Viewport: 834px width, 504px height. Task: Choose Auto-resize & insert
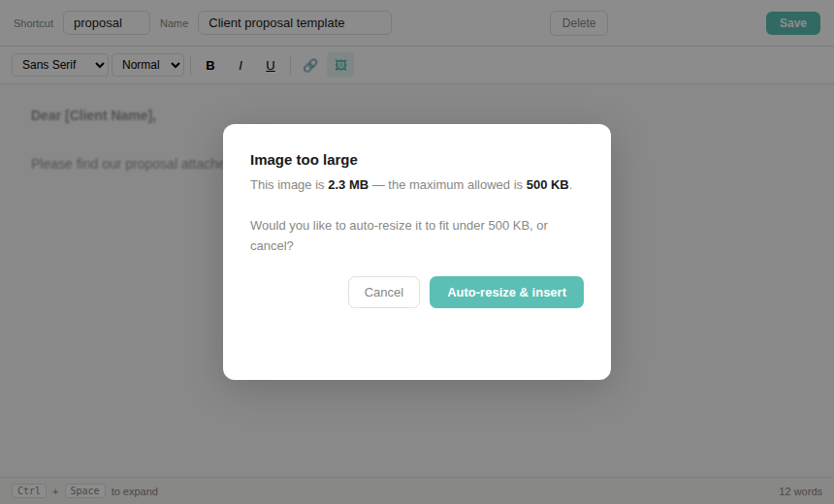pyautogui.click(x=506, y=292)
